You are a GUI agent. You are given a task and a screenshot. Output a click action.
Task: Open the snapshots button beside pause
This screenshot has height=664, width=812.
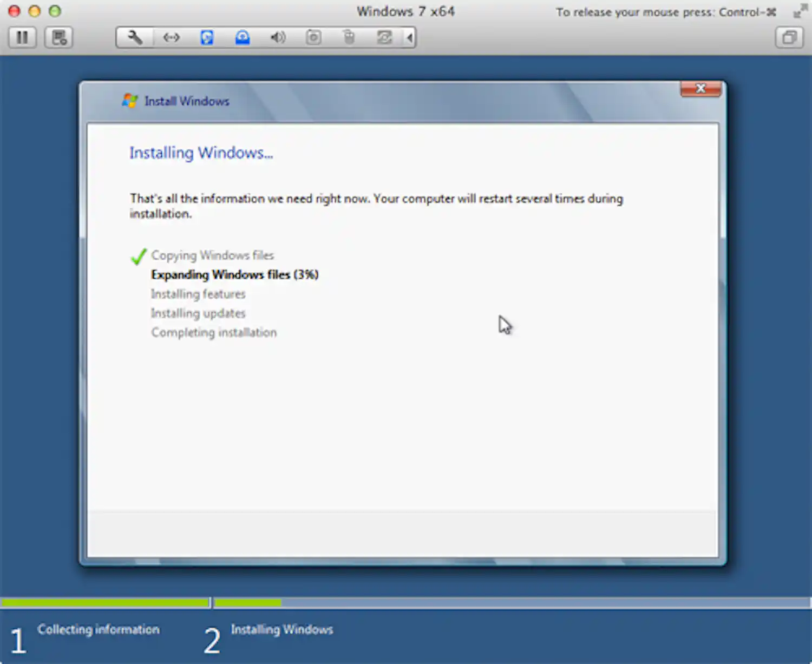tap(58, 37)
